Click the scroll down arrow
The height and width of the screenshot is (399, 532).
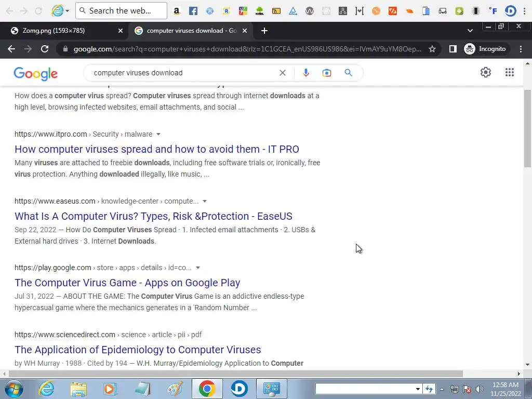(x=527, y=365)
